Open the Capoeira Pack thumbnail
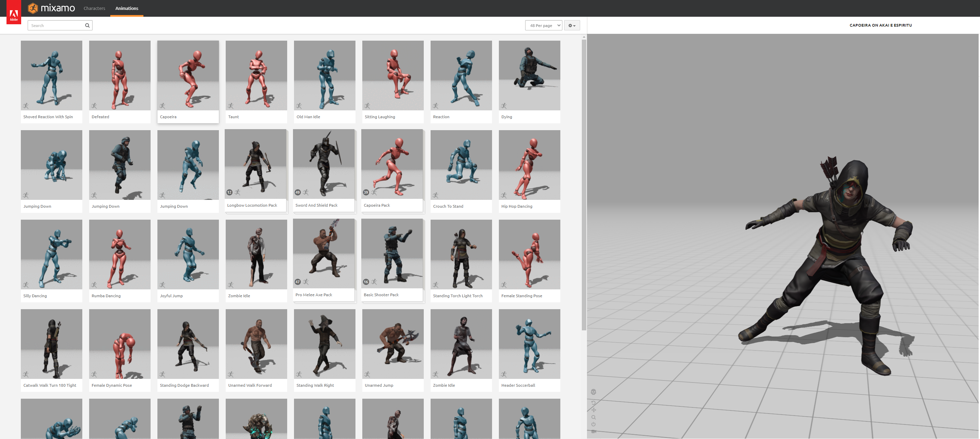980x439 pixels. pos(392,164)
